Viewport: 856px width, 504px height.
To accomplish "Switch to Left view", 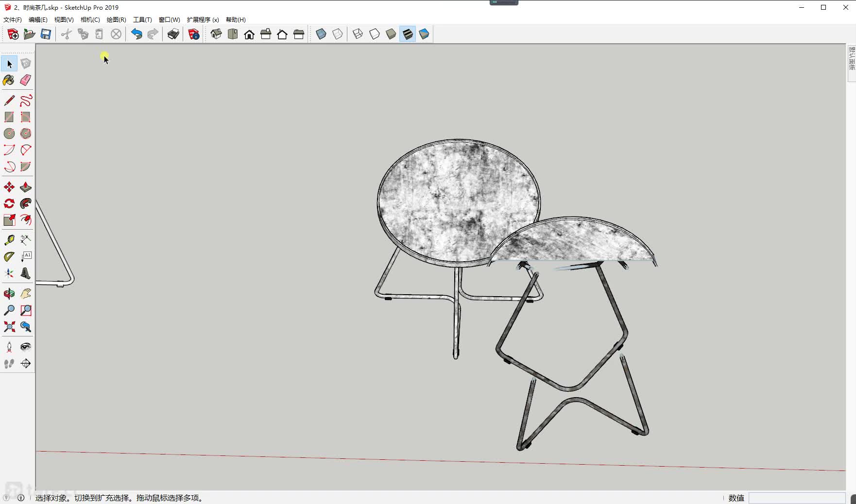I will [x=299, y=34].
